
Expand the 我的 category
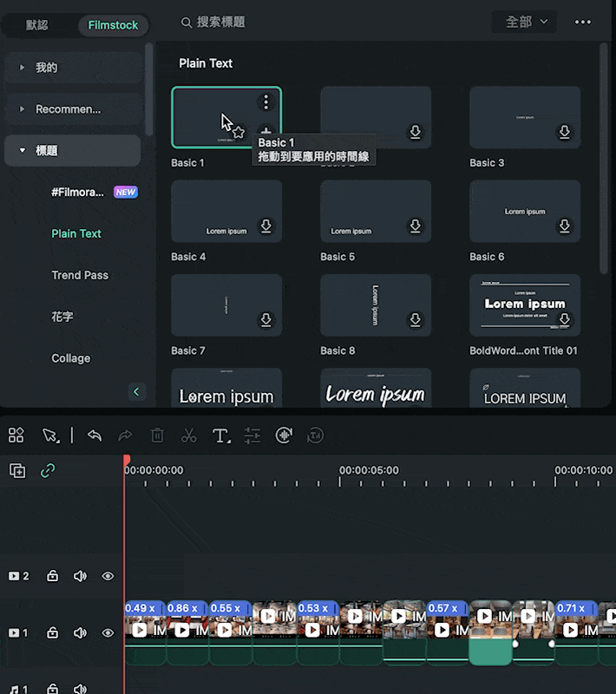[74, 68]
